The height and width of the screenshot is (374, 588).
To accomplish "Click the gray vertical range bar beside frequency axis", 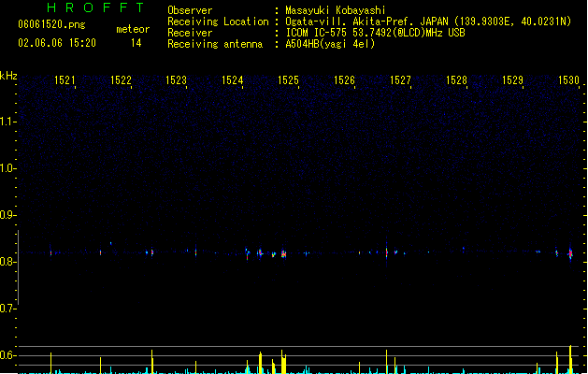I will coord(18,267).
